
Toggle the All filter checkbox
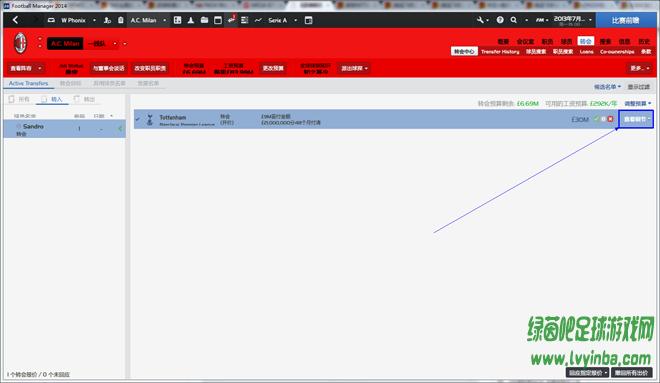11,99
